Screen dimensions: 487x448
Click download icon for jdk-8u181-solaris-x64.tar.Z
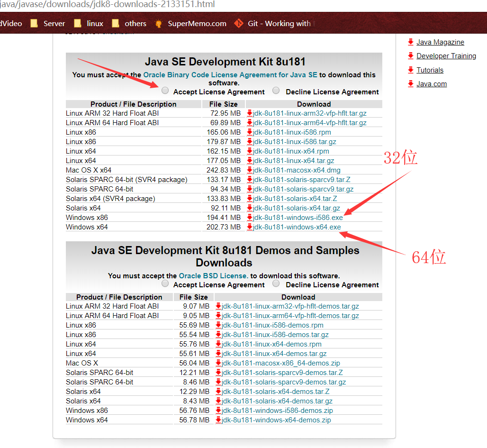click(249, 199)
